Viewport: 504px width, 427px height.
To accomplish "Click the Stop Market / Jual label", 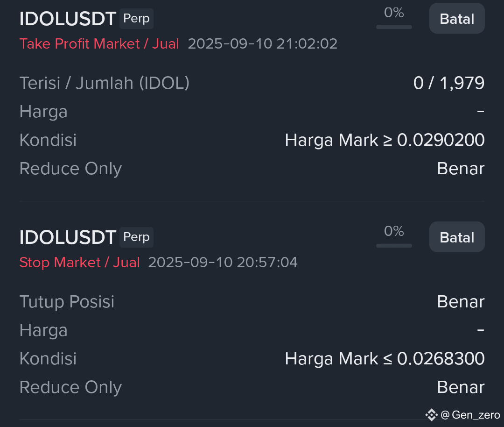I will [79, 262].
